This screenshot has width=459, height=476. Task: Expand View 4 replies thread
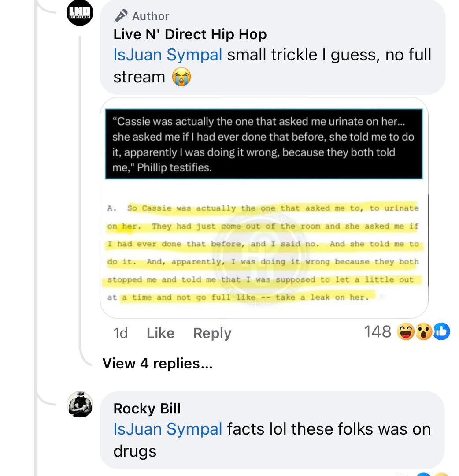(x=157, y=363)
